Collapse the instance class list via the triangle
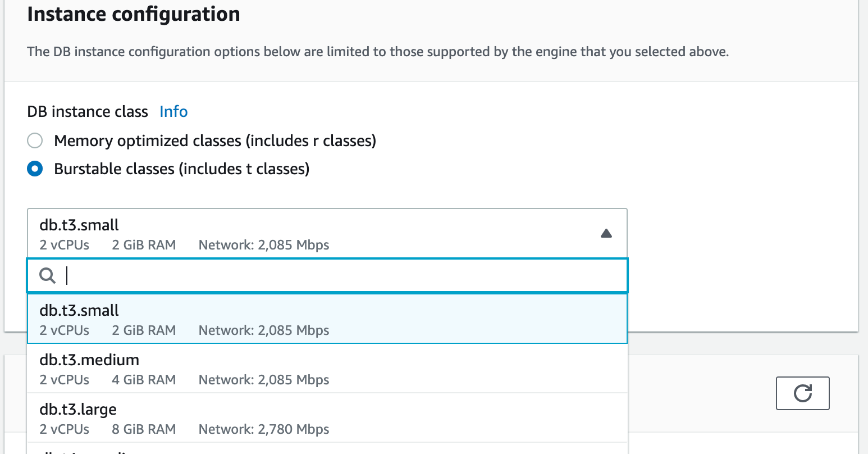Image resolution: width=868 pixels, height=454 pixels. click(606, 233)
